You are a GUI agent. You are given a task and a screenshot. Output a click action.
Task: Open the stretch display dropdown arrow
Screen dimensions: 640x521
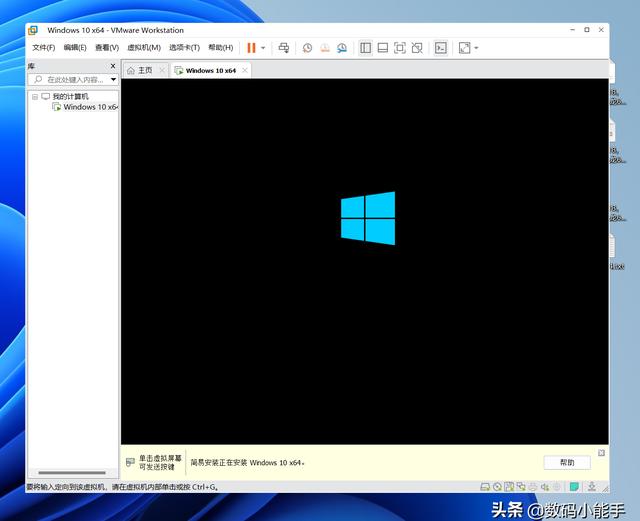(476, 48)
